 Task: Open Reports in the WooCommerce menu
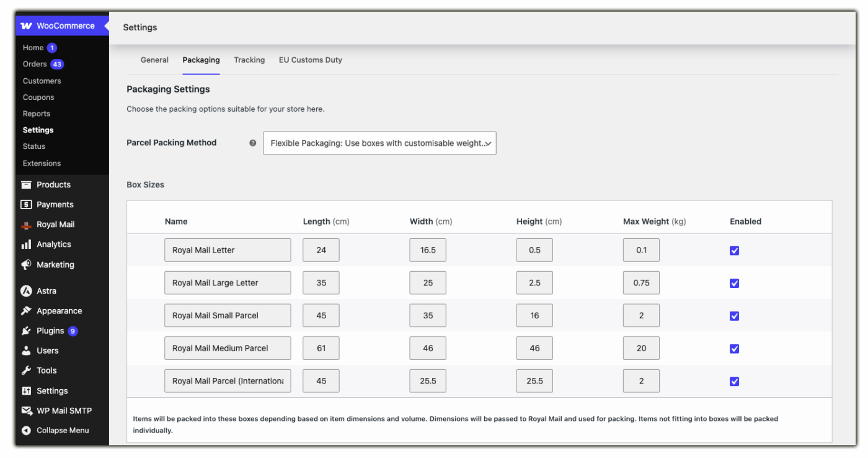click(x=37, y=114)
